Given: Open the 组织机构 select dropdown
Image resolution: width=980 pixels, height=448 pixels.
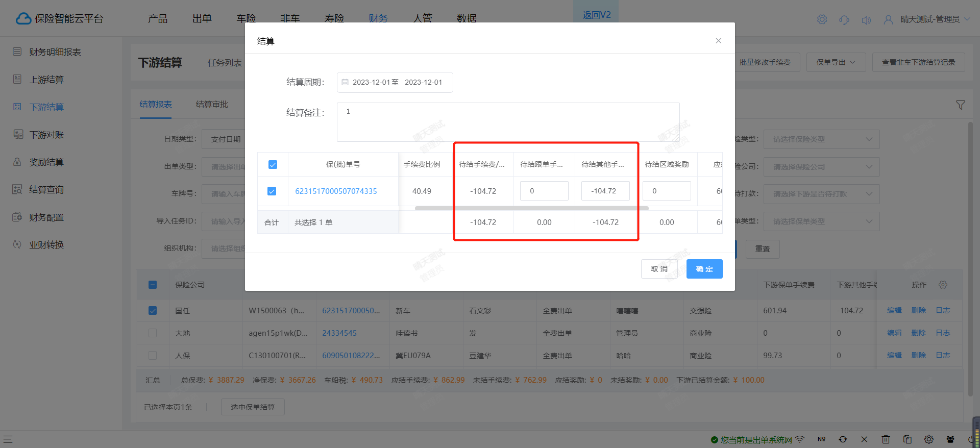Looking at the screenshot, I should click(x=224, y=248).
